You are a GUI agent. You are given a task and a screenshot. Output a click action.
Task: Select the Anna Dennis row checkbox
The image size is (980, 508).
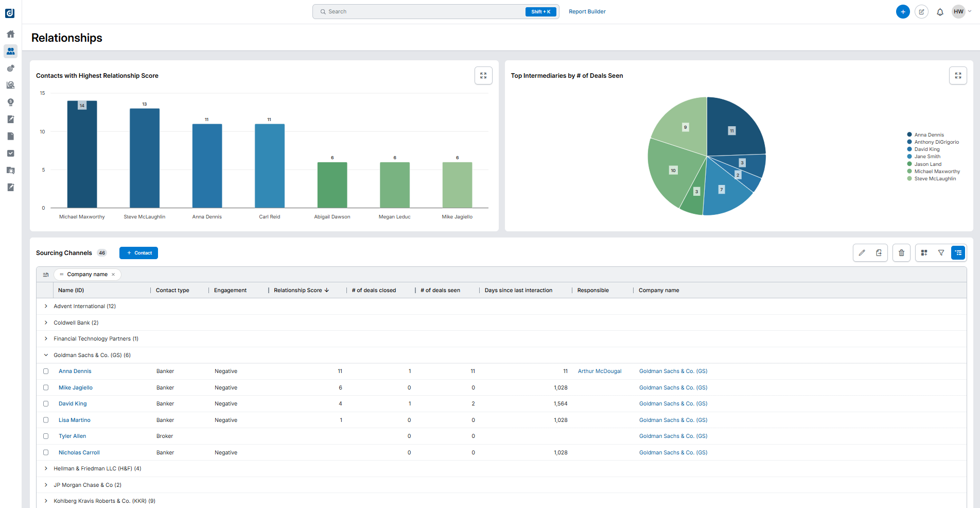pos(46,371)
